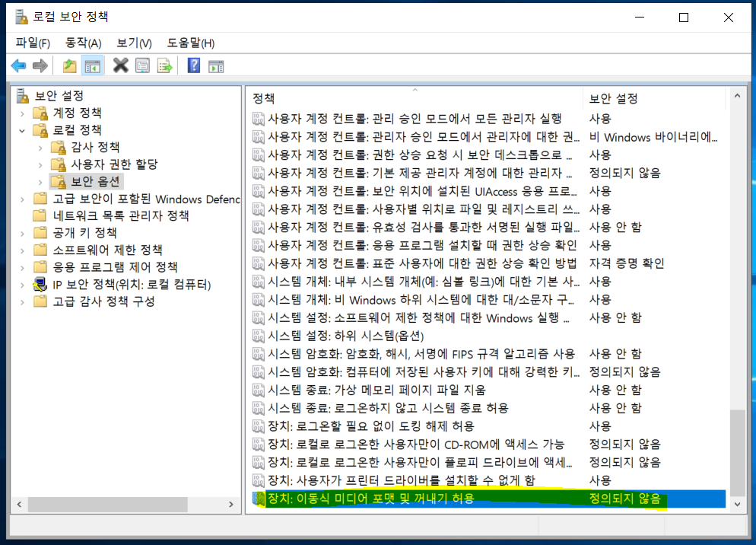This screenshot has height=545, width=756.
Task: Click the title bar 로컬 보안 정책 app icon
Action: pos(21,17)
